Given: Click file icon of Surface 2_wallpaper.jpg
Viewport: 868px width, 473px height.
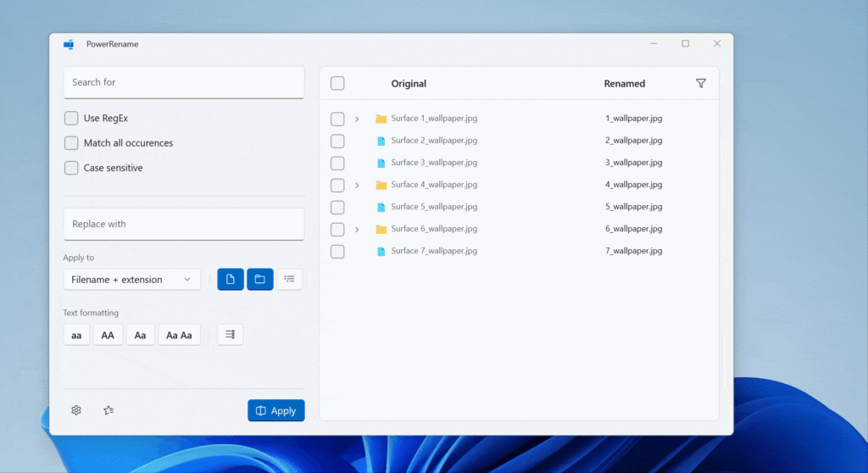Looking at the screenshot, I should click(381, 141).
